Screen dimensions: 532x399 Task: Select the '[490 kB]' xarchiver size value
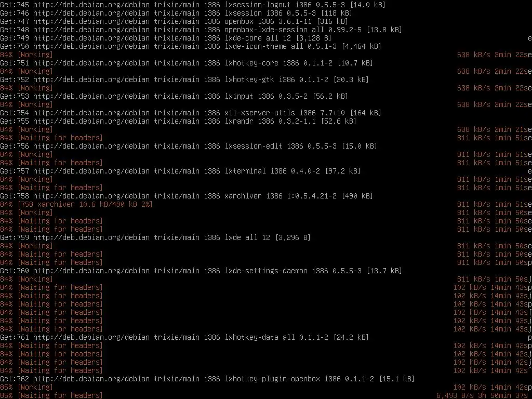(x=357, y=196)
